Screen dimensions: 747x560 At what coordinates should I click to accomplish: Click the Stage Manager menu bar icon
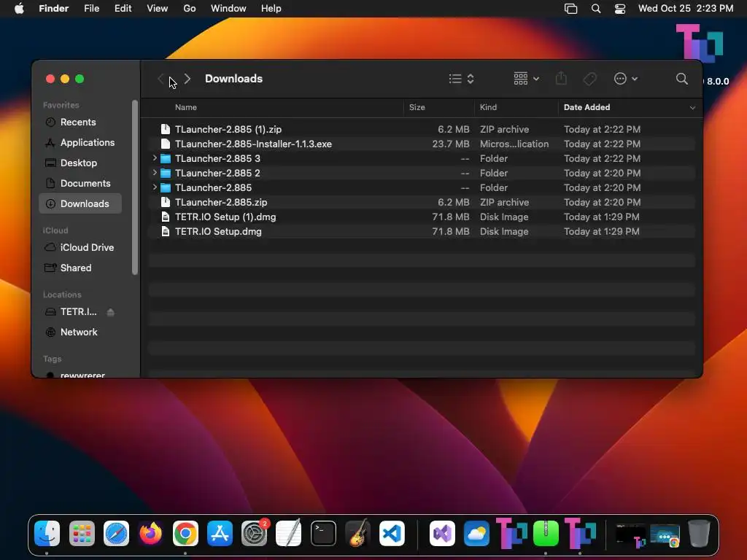tap(570, 9)
